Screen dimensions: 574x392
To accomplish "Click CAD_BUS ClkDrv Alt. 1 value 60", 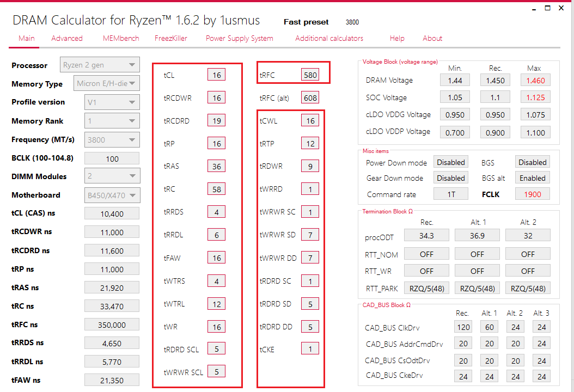I will pos(490,327).
